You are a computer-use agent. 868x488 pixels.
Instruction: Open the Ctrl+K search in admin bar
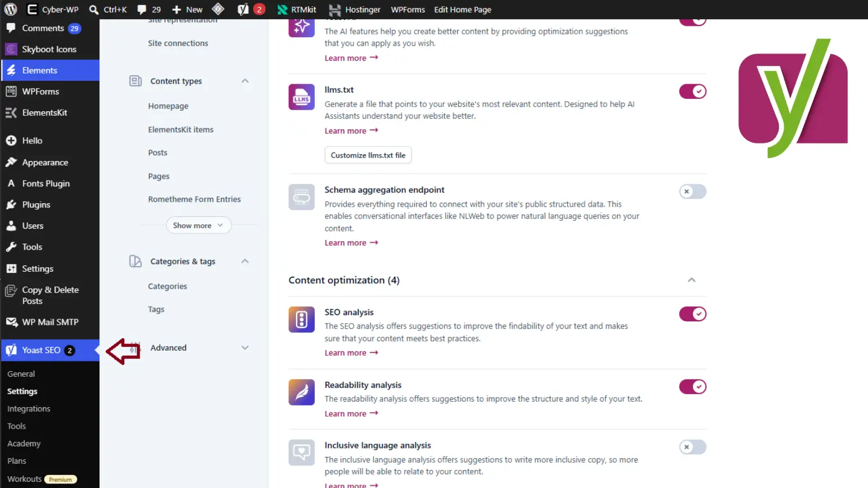click(x=108, y=9)
